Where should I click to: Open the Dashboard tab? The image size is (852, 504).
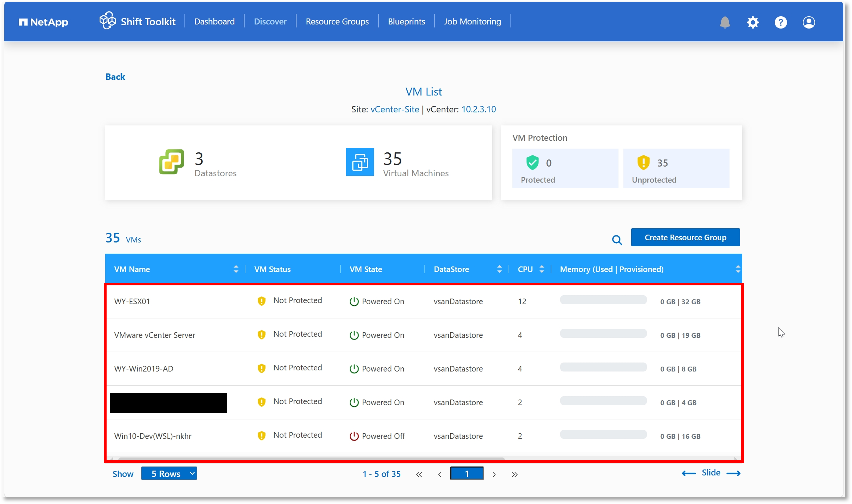click(x=214, y=21)
